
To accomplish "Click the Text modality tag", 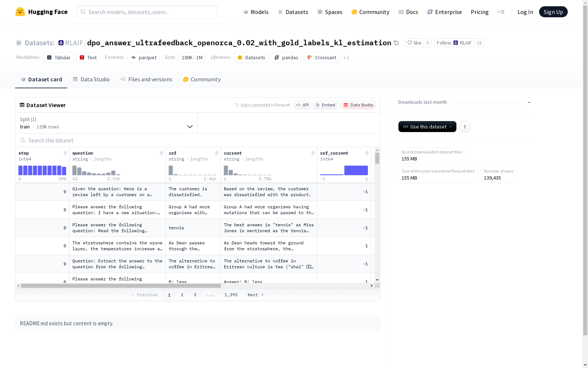I will (88, 57).
